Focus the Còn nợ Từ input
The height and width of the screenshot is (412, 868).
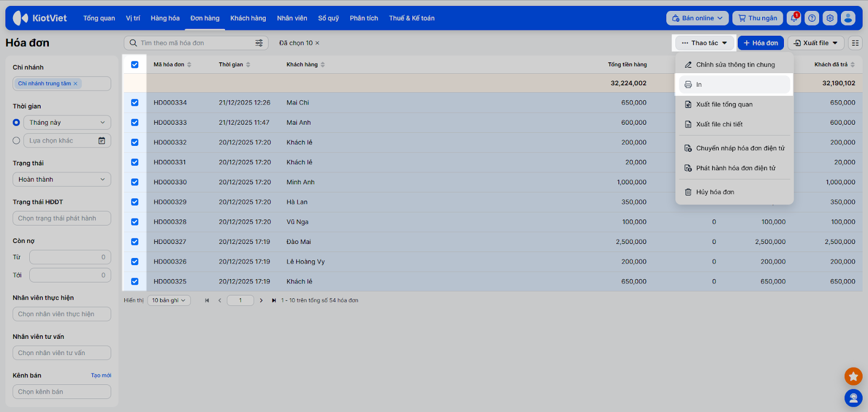[70, 257]
